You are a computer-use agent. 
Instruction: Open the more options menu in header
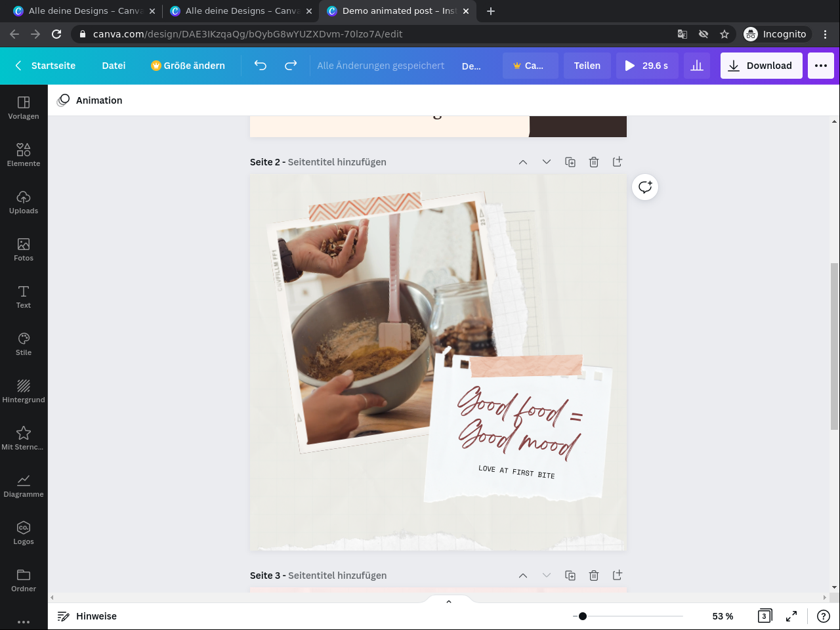pos(821,66)
